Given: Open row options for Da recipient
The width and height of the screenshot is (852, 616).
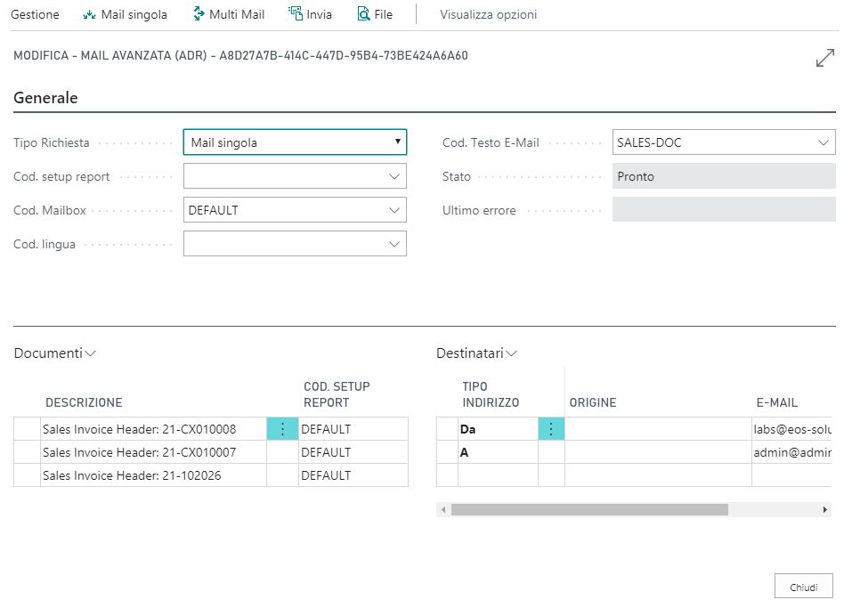Looking at the screenshot, I should (x=551, y=429).
